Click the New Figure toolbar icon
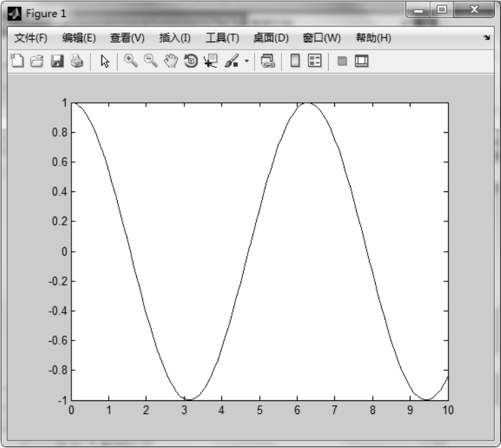 [x=17, y=61]
